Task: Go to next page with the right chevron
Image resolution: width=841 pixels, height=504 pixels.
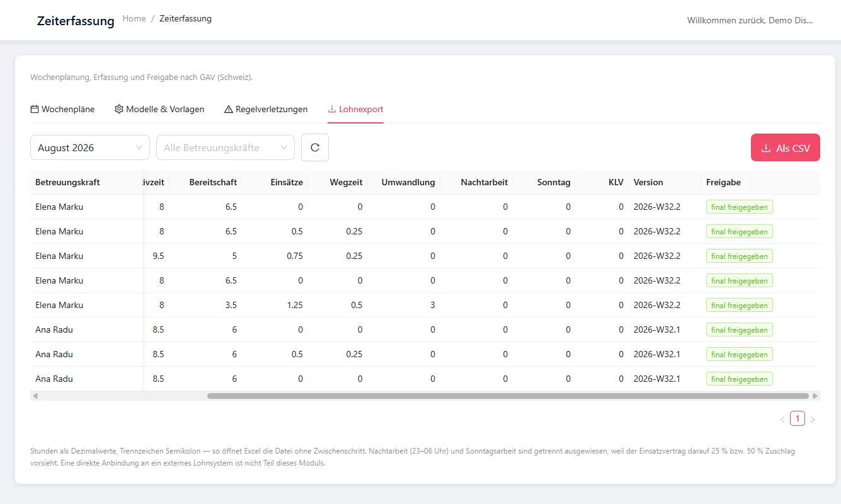Action: 813,419
